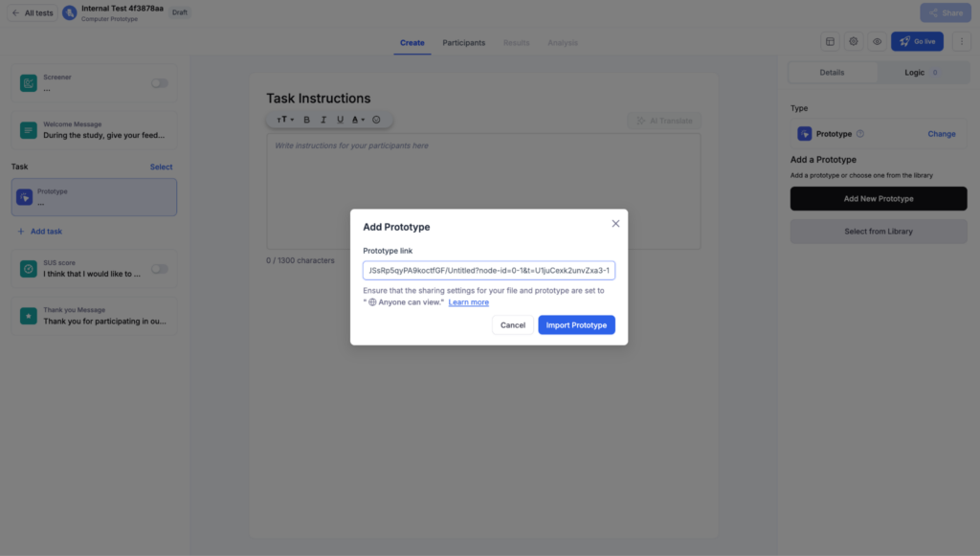Click Add task
Image resolution: width=980 pixels, height=556 pixels.
pos(39,232)
